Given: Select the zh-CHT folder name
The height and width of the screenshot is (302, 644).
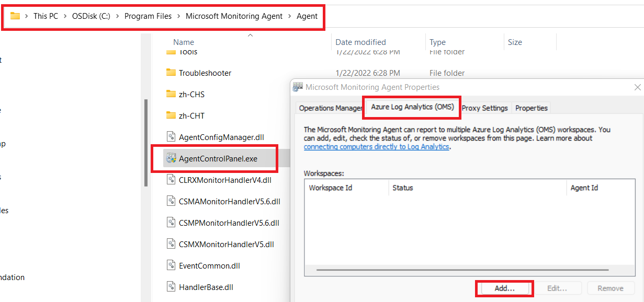Looking at the screenshot, I should pyautogui.click(x=191, y=116).
